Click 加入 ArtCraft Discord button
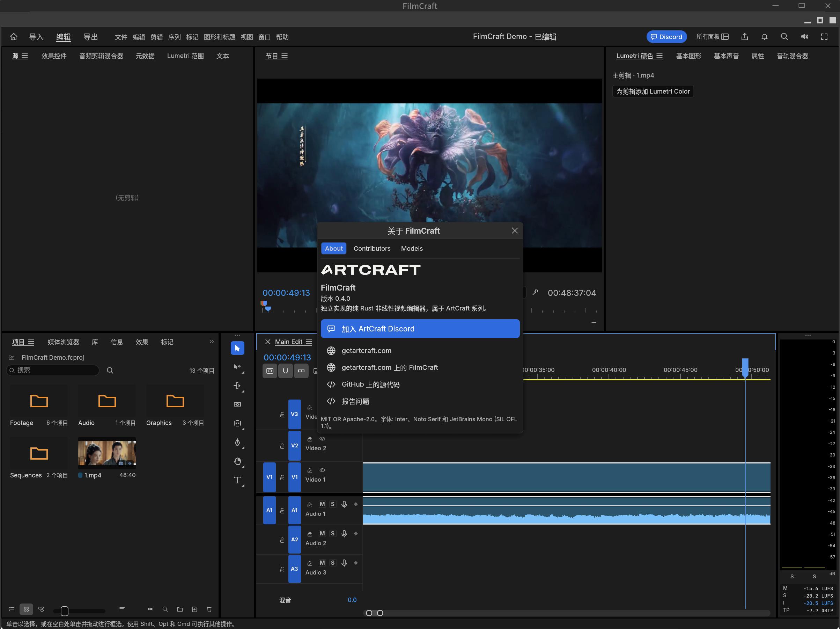Viewport: 840px width, 629px height. pos(420,329)
